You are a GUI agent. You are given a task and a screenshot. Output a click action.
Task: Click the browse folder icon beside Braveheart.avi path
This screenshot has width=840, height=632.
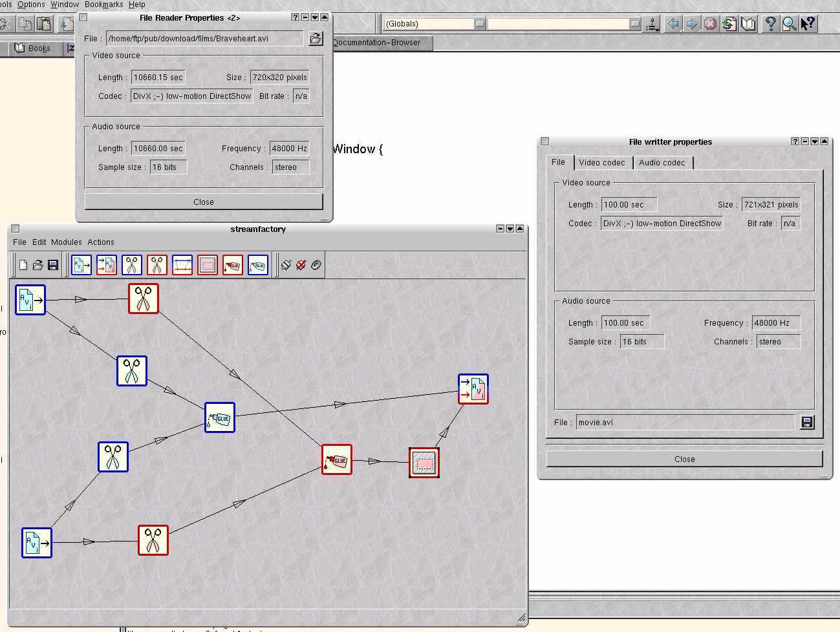click(x=315, y=39)
